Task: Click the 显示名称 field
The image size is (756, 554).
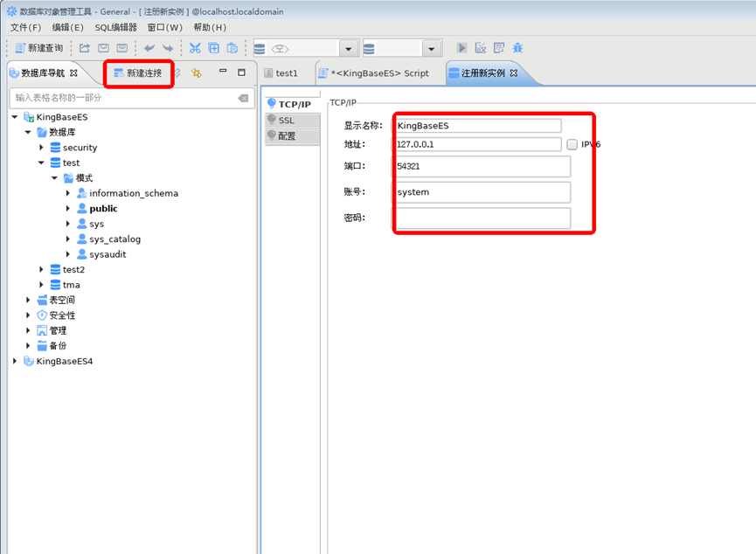Action: click(477, 126)
